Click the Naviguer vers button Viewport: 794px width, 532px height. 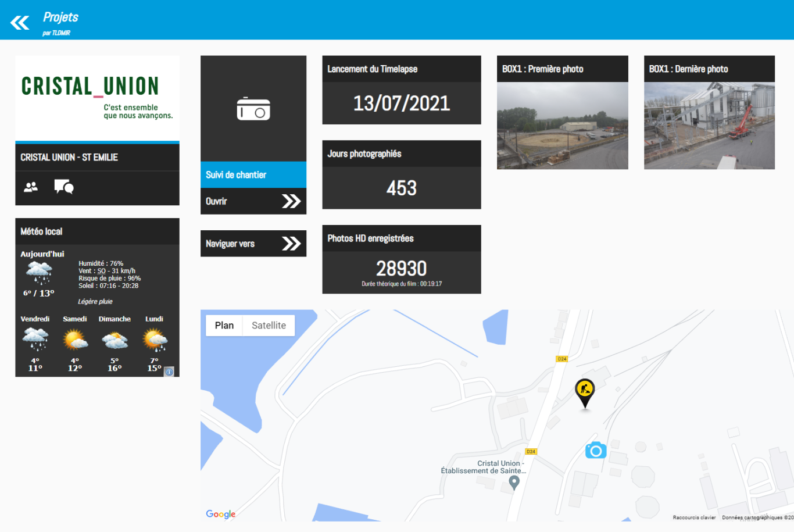pos(253,244)
